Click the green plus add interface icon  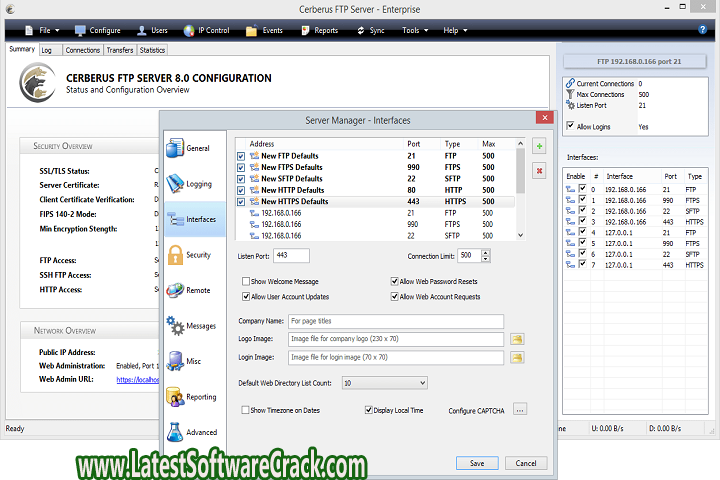pos(540,147)
